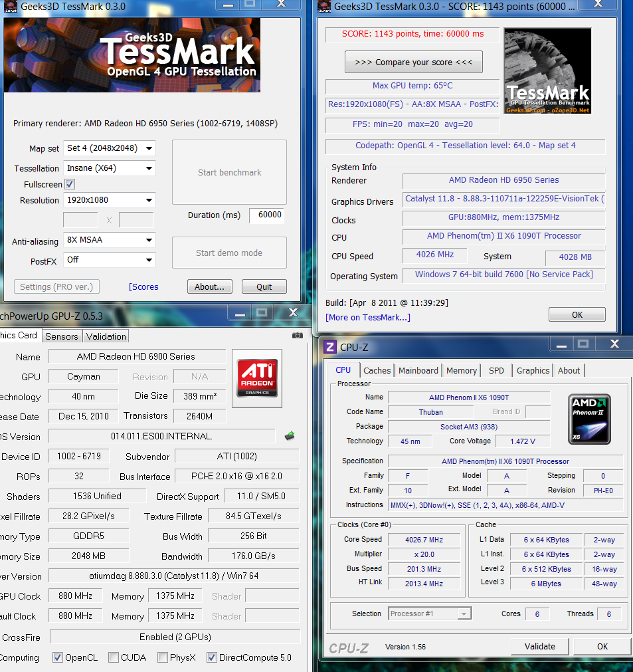Click the Validate button in CPU-Z
This screenshot has height=672, width=633.
pos(539,646)
